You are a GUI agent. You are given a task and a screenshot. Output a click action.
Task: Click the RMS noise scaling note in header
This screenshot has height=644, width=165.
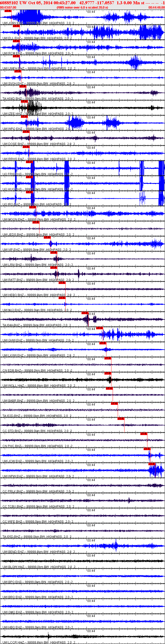[82, 8]
